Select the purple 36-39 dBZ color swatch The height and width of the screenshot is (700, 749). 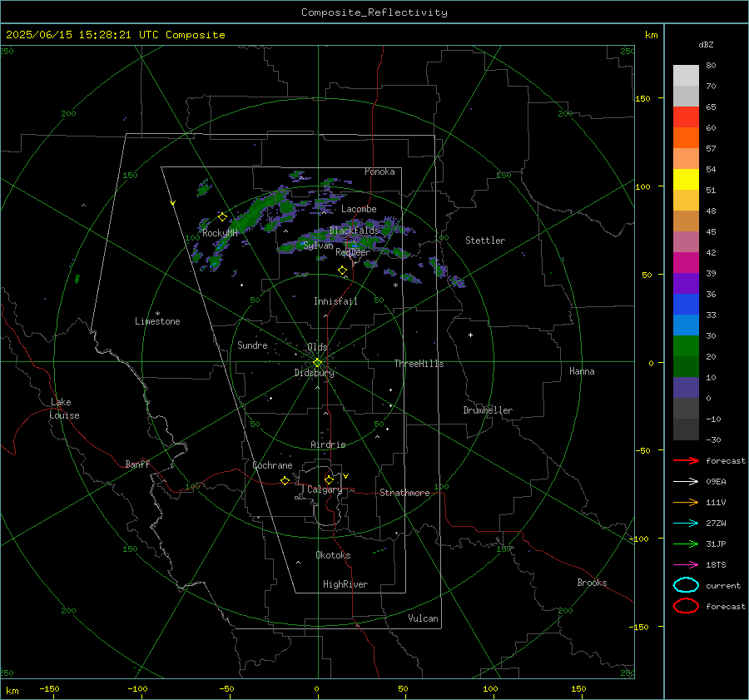click(686, 284)
